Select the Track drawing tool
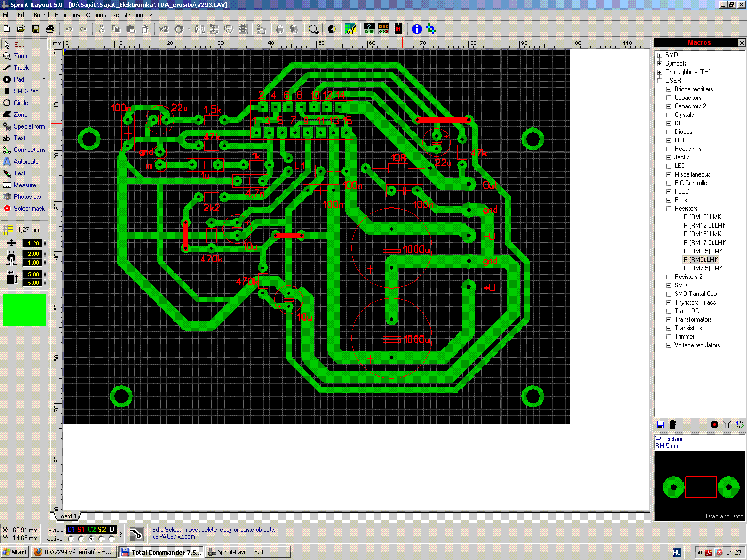Screen dimensions: 747x560 pos(25,68)
